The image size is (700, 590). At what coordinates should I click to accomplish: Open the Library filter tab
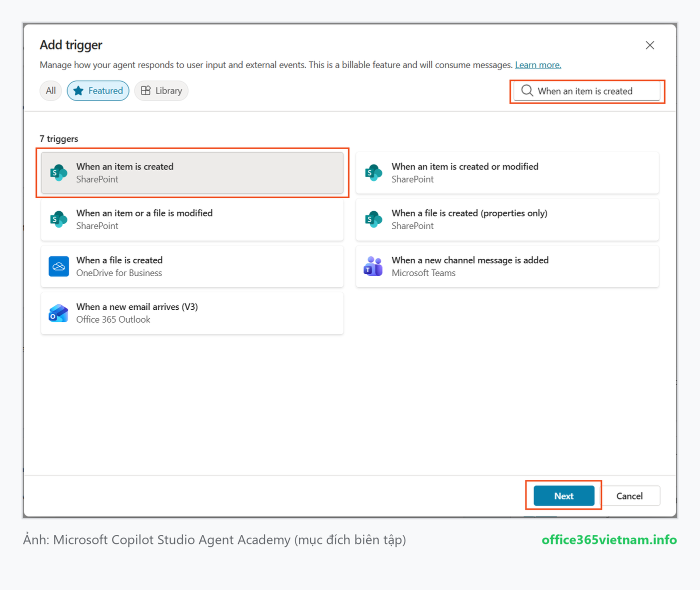[161, 91]
